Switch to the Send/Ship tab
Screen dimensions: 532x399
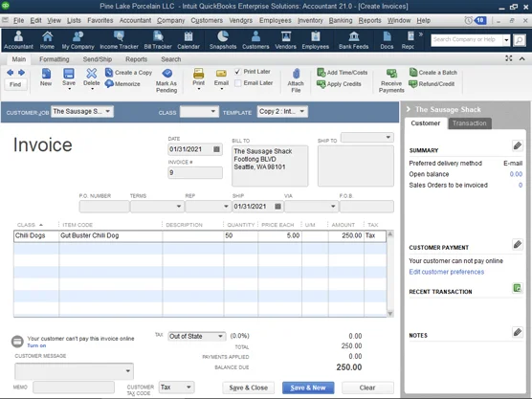pos(98,59)
